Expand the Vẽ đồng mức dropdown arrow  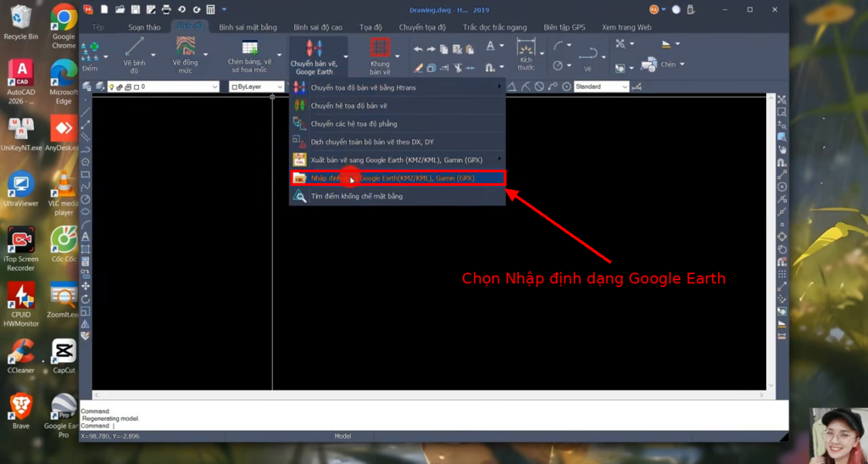click(x=205, y=54)
